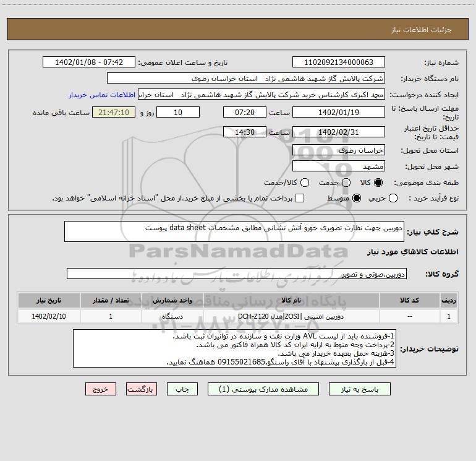Click the اطلاعات کالاهای مورد نیاز heading
Screen dimensions: 476x461
pos(412,252)
